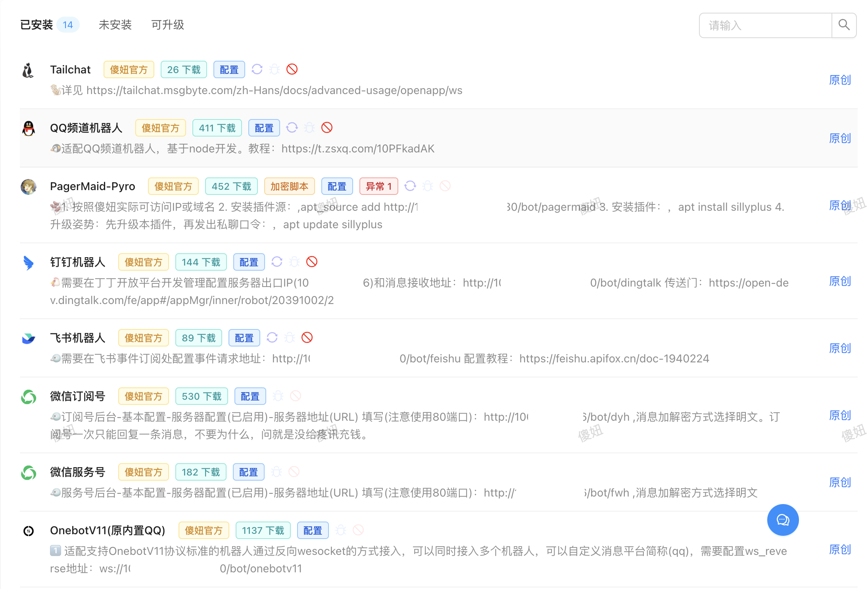The width and height of the screenshot is (868, 589).
Task: Switch to the 可升级 tab
Action: click(167, 25)
